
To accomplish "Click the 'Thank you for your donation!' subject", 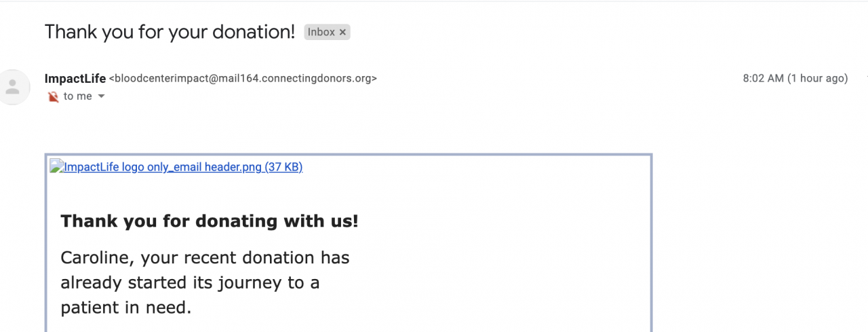I will (170, 32).
